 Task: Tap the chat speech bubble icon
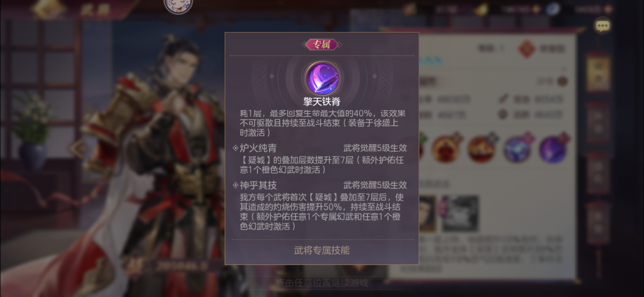point(602,26)
